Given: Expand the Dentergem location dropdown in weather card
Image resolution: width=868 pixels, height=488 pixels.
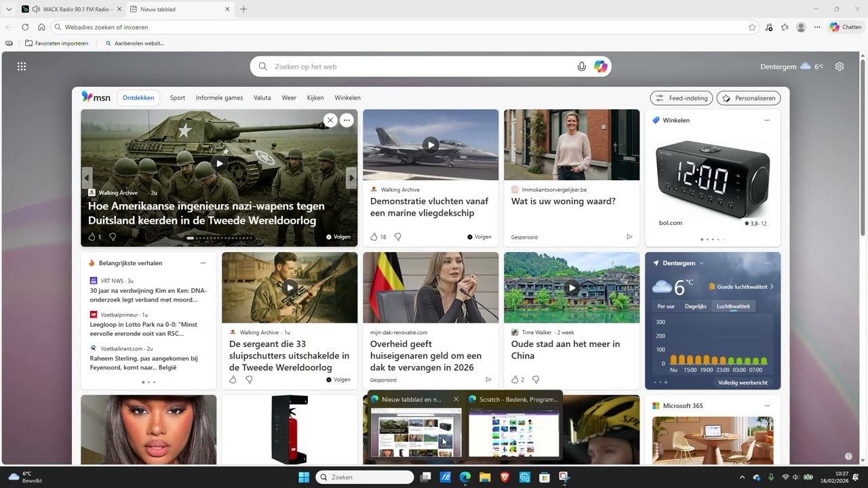Looking at the screenshot, I should point(701,263).
